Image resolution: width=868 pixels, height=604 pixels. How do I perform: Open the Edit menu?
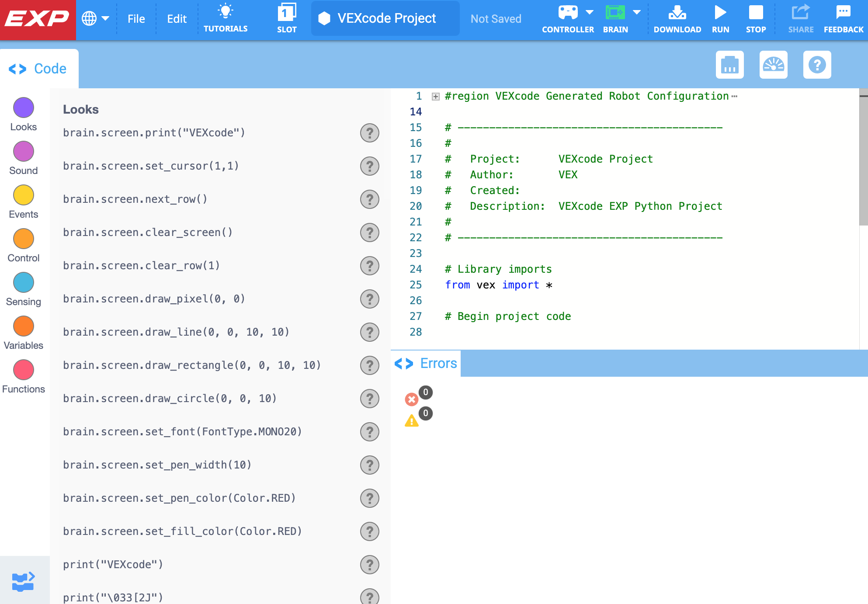(177, 18)
